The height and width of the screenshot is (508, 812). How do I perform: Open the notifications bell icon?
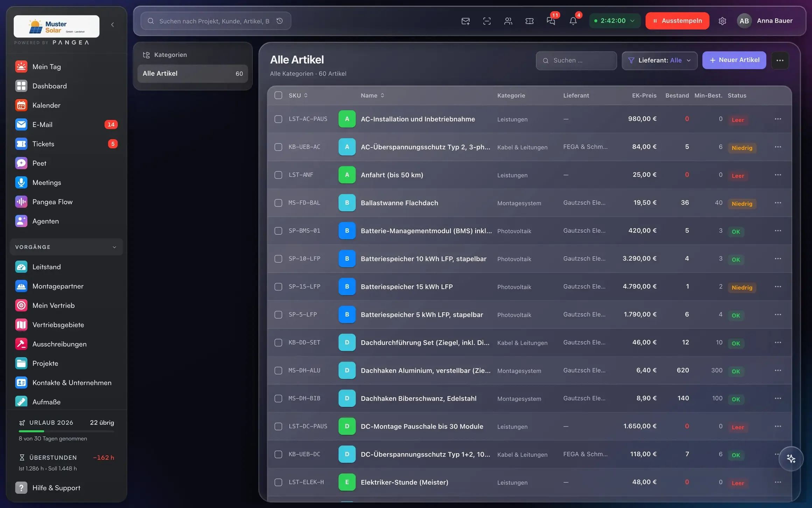[x=573, y=21]
